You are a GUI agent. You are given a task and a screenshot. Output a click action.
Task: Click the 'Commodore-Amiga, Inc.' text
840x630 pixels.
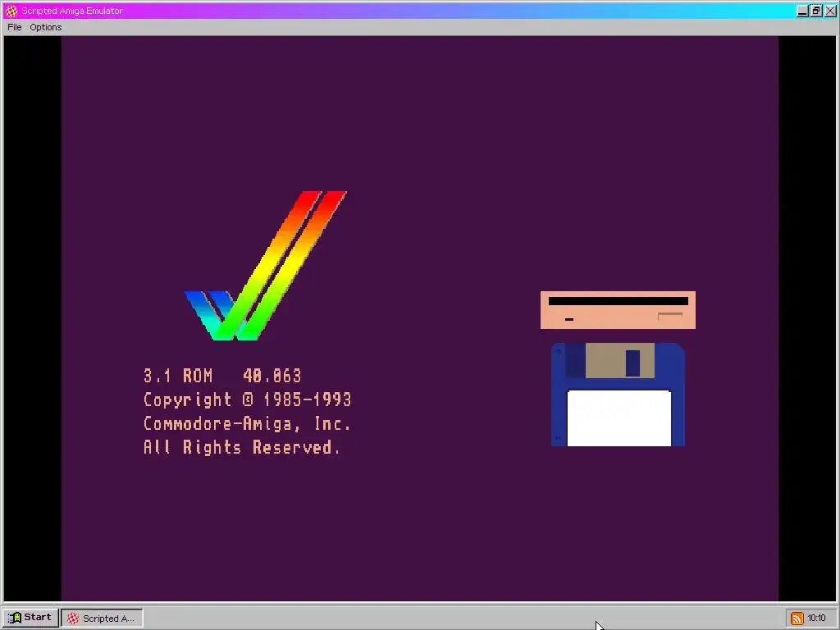tap(247, 423)
